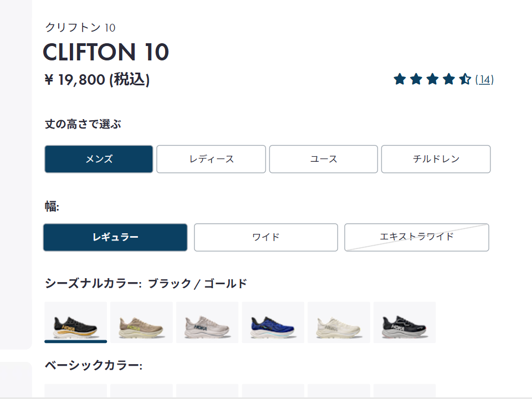Click the second rating star
The height and width of the screenshot is (399, 532).
pyautogui.click(x=416, y=79)
